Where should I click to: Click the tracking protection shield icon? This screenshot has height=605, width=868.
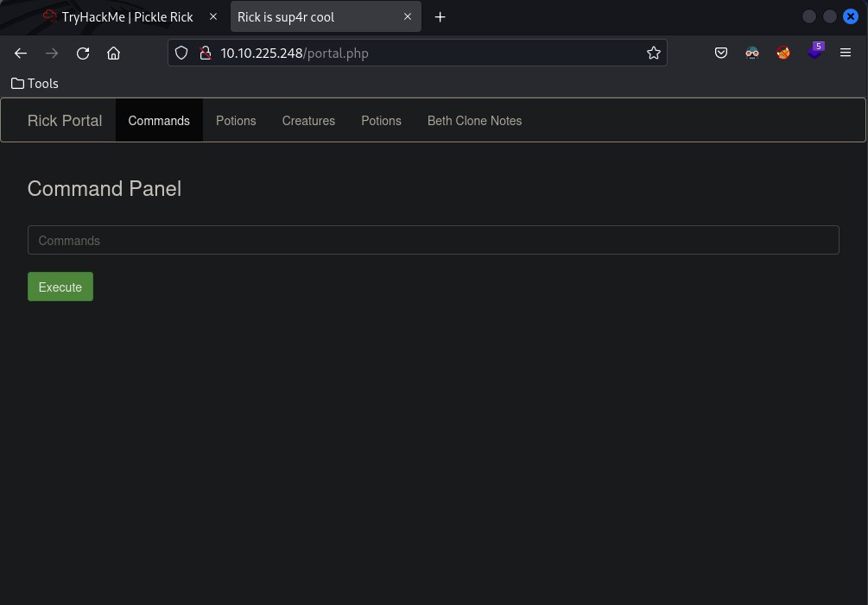coord(181,54)
